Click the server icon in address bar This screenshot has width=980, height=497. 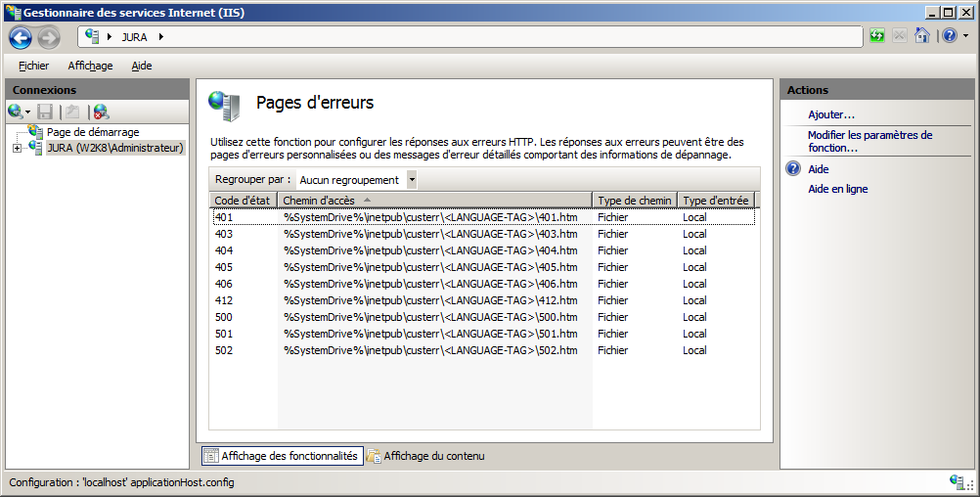(92, 36)
